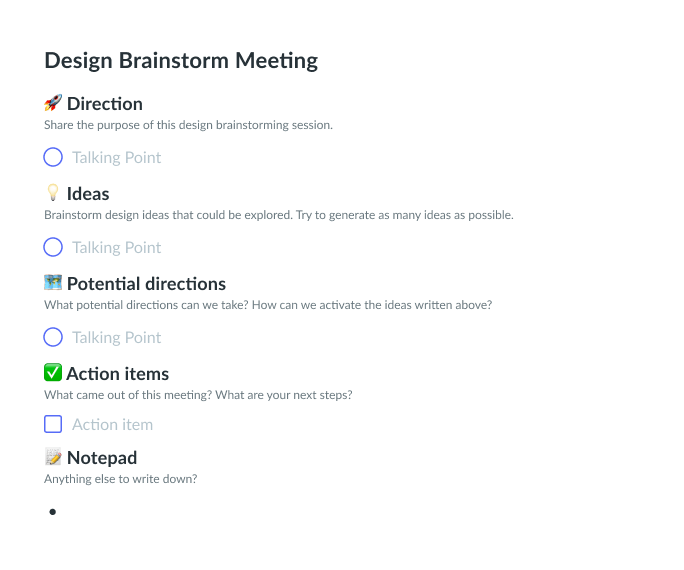Click the Action item placeholder text
The image size is (684, 570).
tap(113, 425)
